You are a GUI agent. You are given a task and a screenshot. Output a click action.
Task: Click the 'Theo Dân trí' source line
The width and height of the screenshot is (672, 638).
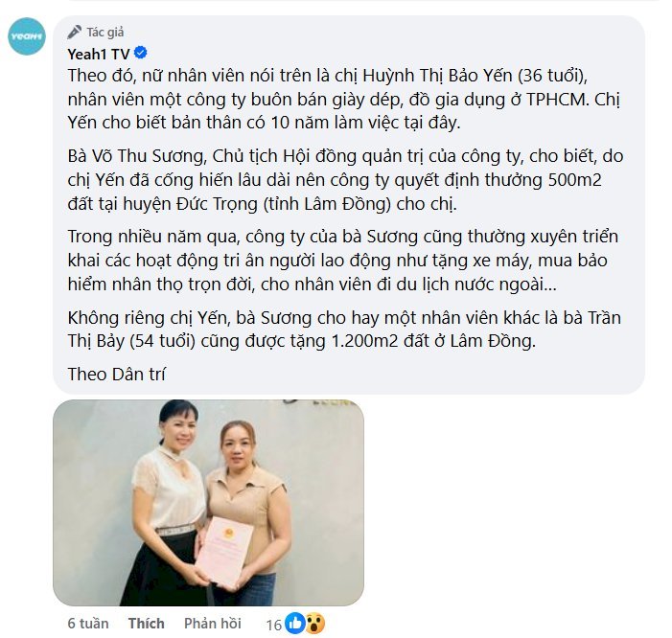tap(116, 375)
